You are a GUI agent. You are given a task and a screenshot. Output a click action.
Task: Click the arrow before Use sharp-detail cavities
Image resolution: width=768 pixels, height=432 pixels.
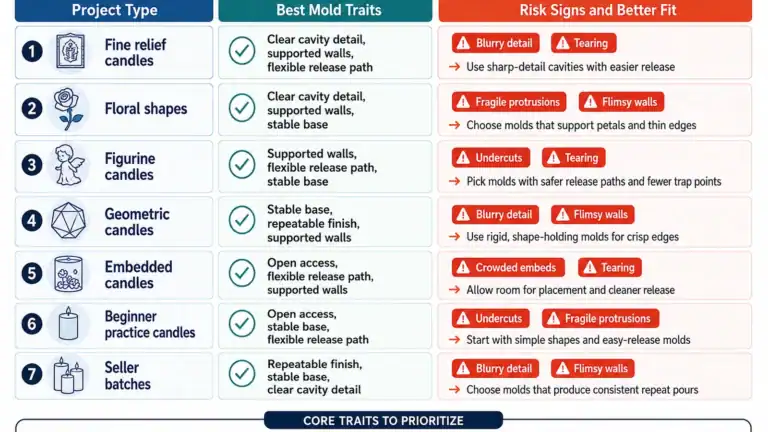pos(455,67)
